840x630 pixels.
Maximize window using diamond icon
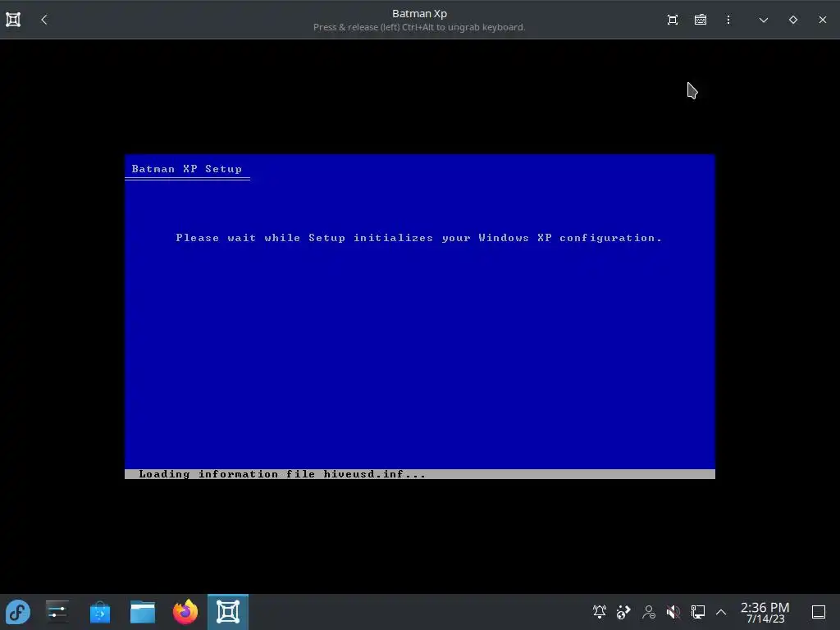pos(793,20)
